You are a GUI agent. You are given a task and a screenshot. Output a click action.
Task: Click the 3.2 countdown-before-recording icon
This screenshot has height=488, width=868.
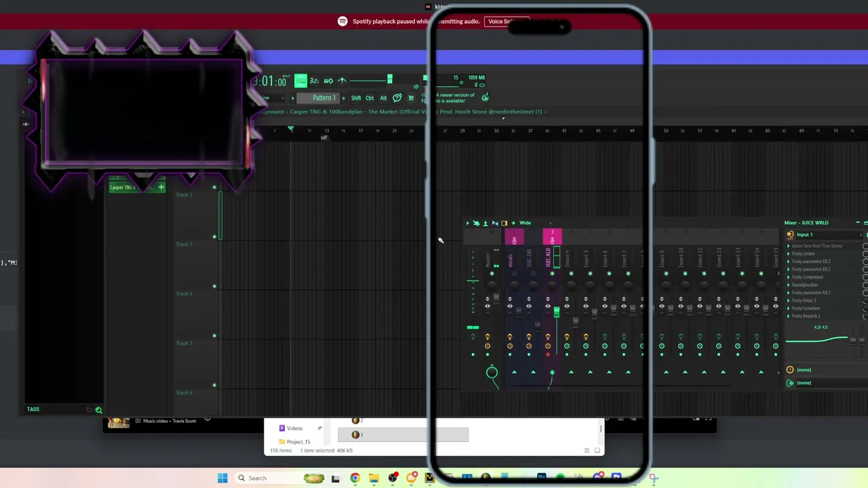coord(315,81)
